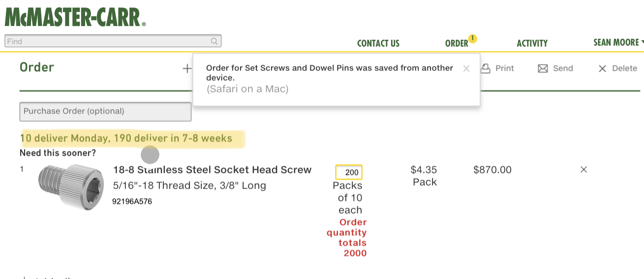This screenshot has width=644, height=279.
Task: Open the Contact Us menu item
Action: coord(378,44)
